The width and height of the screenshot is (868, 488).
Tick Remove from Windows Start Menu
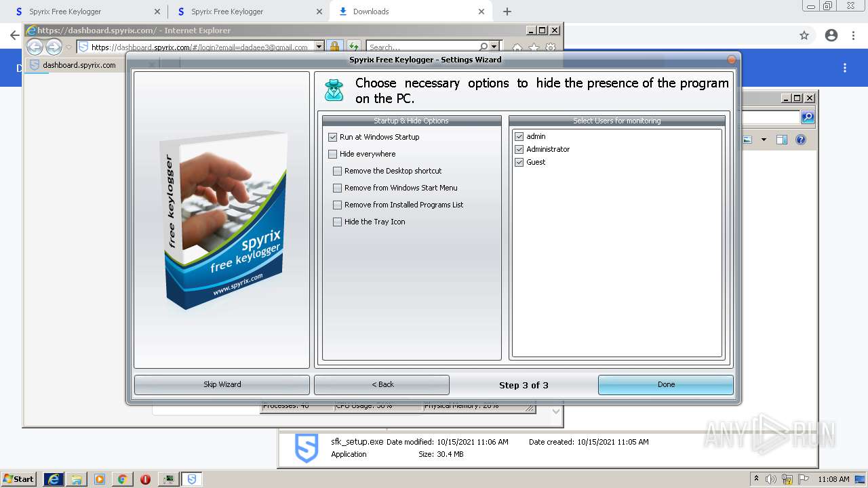337,188
